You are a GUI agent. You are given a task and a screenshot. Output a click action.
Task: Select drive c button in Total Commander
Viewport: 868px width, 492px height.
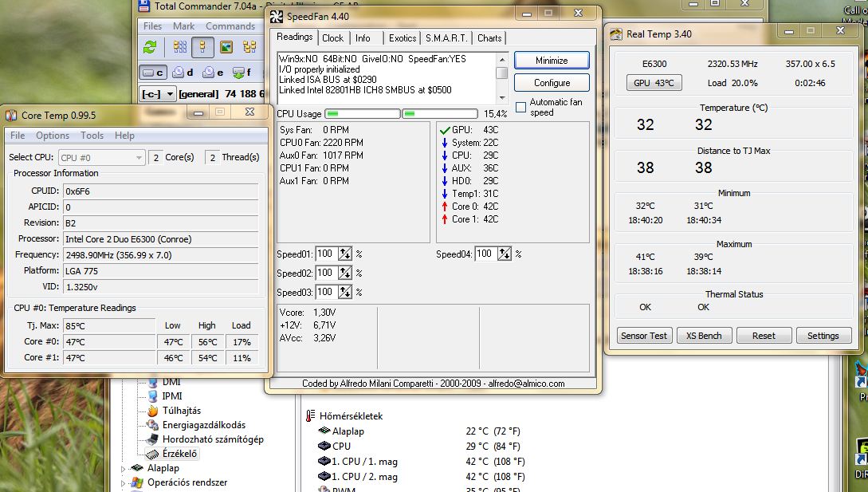(153, 73)
